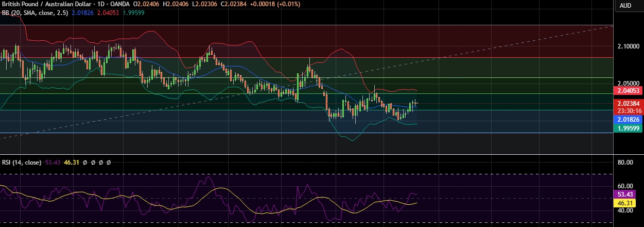The width and height of the screenshot is (644, 227).
Task: Click the 23:30:16 bar countdown timer
Action: [x=628, y=110]
